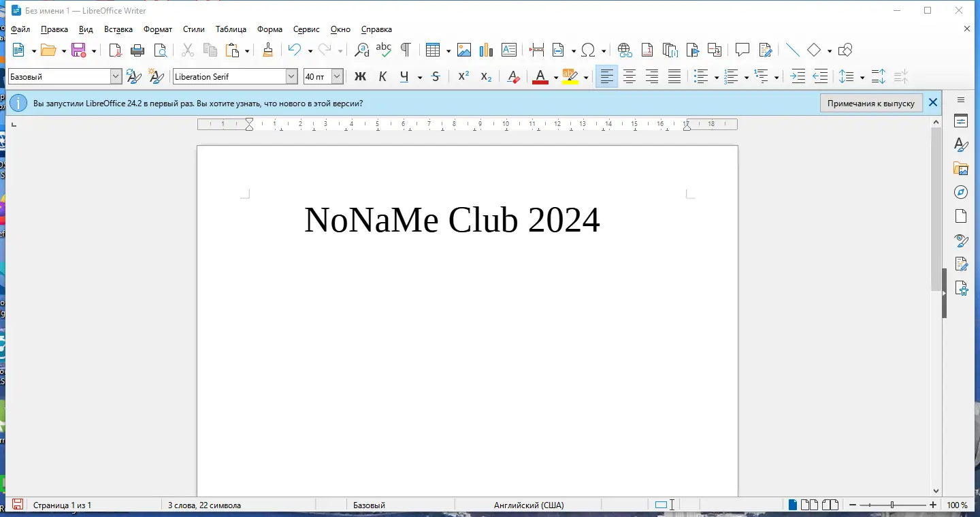The image size is (980, 517).
Task: Toggle bold (Ж) formatting
Action: point(361,77)
